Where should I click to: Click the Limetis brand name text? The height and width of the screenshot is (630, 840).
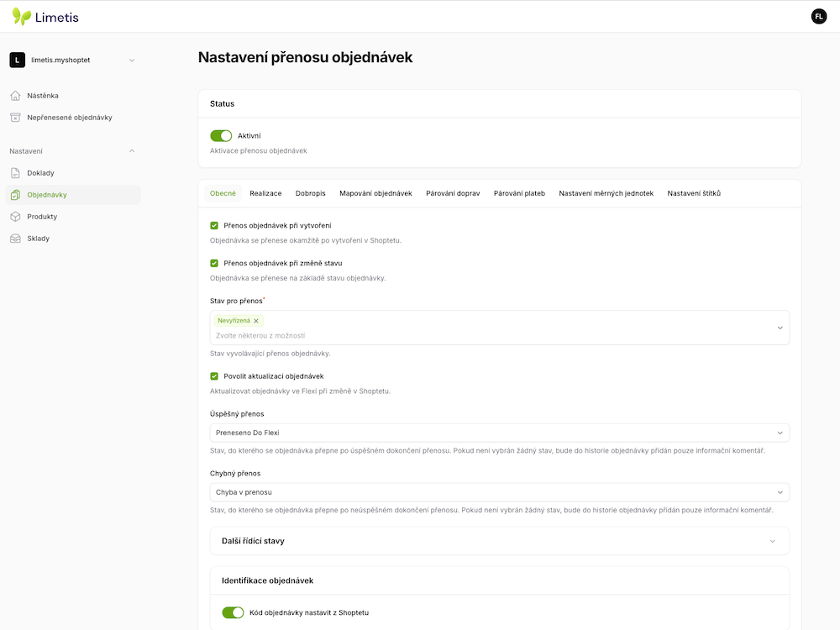coord(57,18)
